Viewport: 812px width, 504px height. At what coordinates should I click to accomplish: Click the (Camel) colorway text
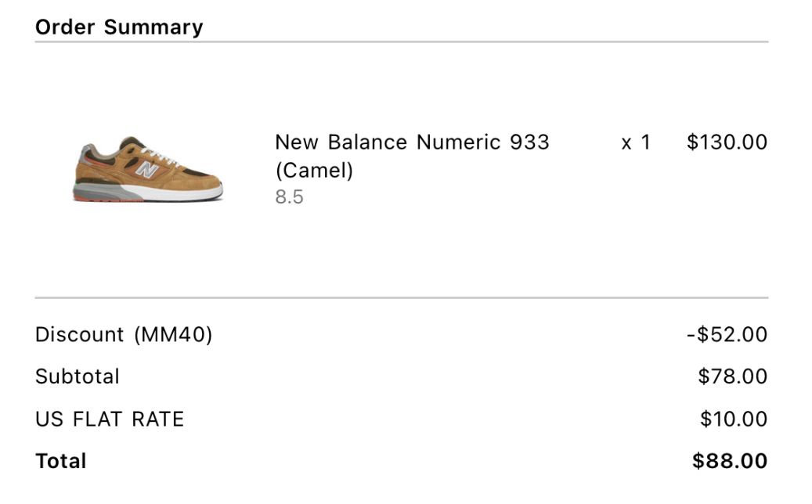point(314,170)
